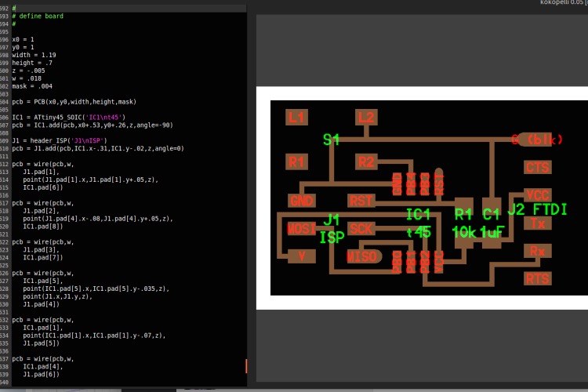This screenshot has height=392, width=588.
Task: Click the 'J1.pad[5])' code line
Action: click(42, 343)
